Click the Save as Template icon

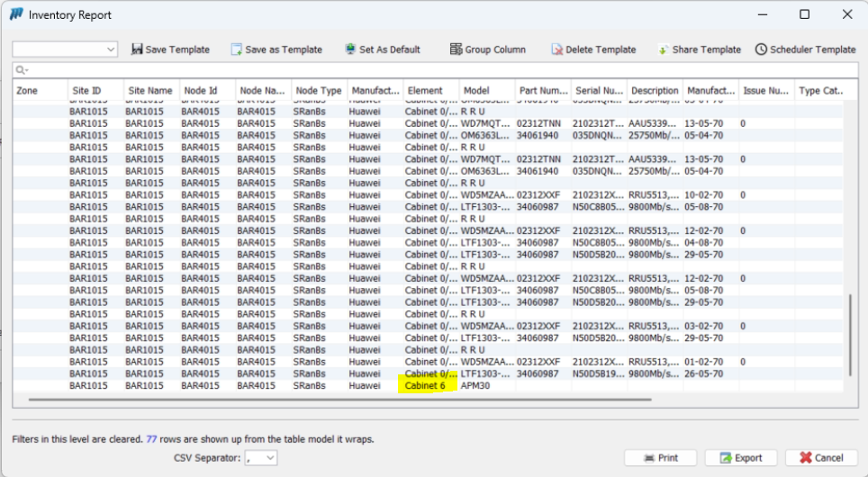[237, 49]
